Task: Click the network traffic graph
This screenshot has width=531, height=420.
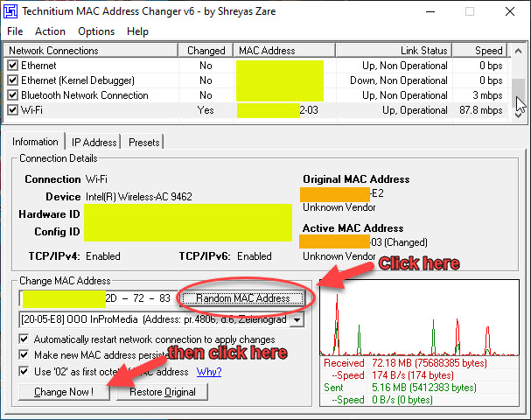Action: pyautogui.click(x=419, y=318)
